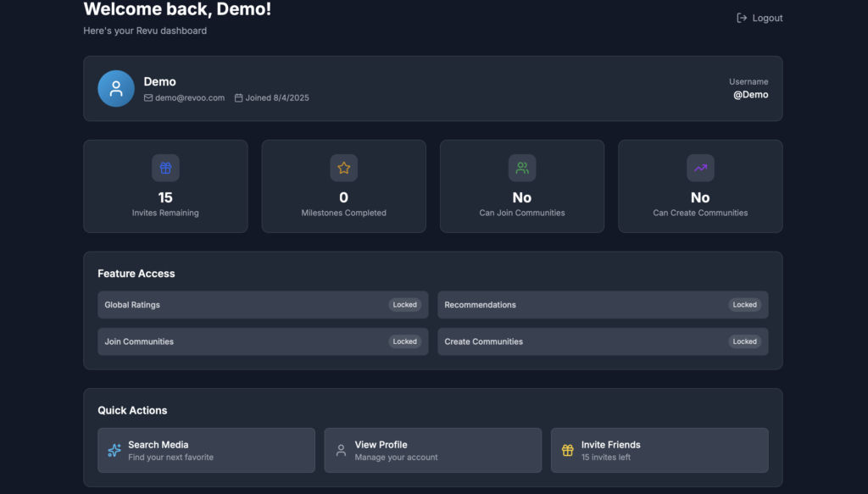
Task: Click the @Demo username text
Action: (x=750, y=95)
